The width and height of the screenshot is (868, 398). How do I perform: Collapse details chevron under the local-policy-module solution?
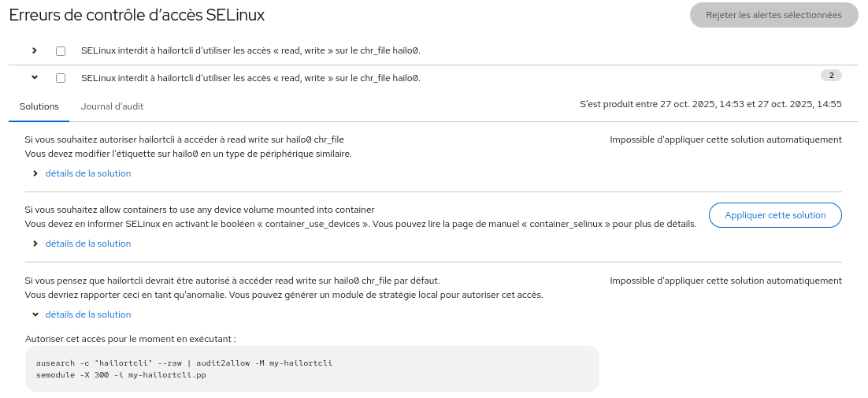click(35, 314)
